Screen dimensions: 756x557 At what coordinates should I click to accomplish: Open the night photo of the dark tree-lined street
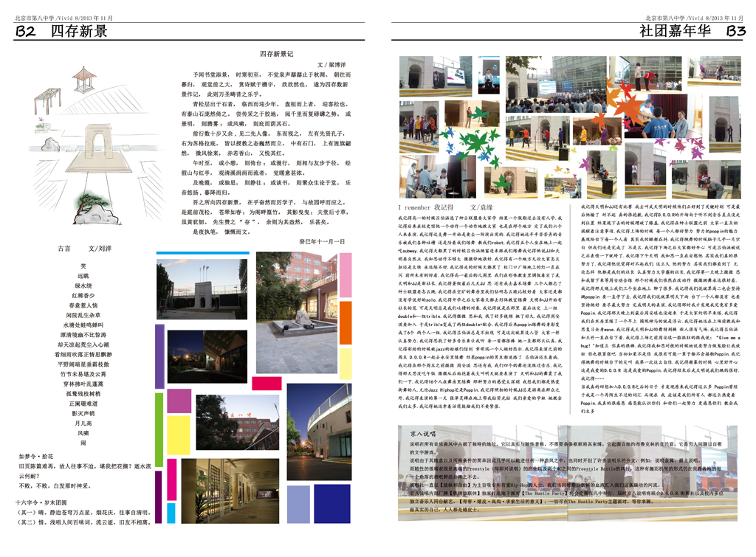click(207, 356)
